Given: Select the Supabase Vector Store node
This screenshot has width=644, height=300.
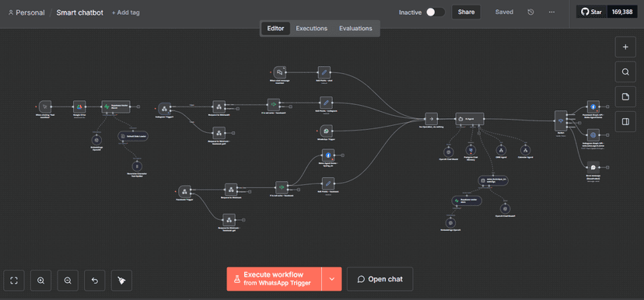Looking at the screenshot, I should (115, 106).
